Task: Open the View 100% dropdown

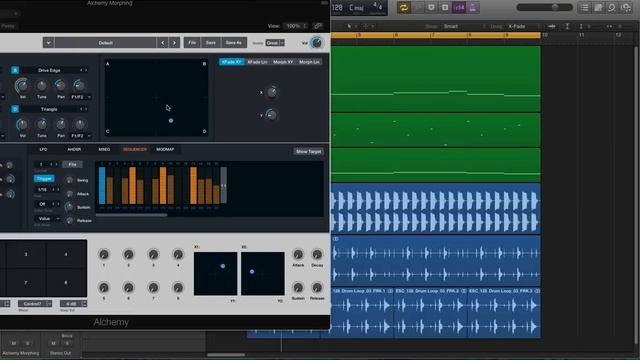Action: (296, 26)
